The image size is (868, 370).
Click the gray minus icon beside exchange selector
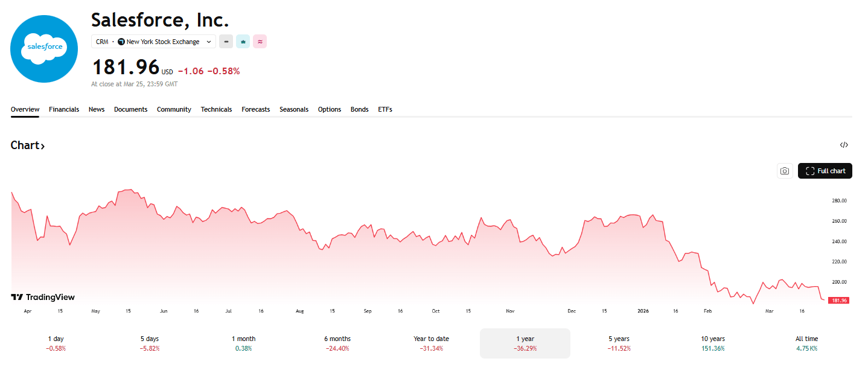[226, 41]
